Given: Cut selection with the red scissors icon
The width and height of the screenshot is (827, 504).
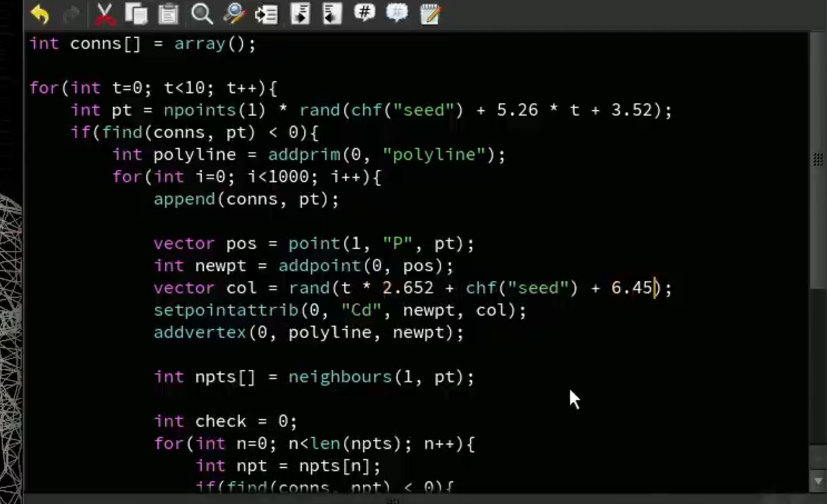Looking at the screenshot, I should coord(105,14).
